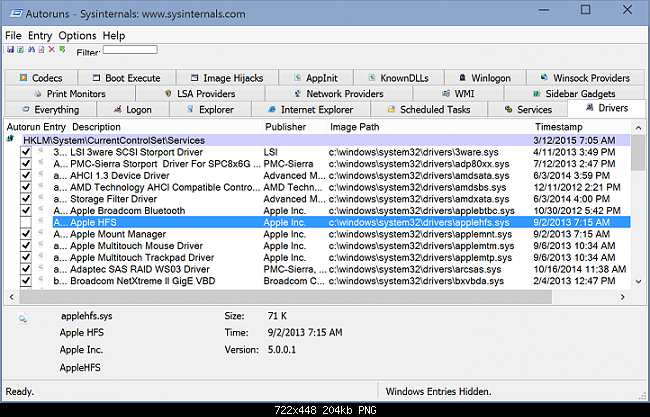650x417 pixels.
Task: Open the Options menu
Action: coord(77,36)
